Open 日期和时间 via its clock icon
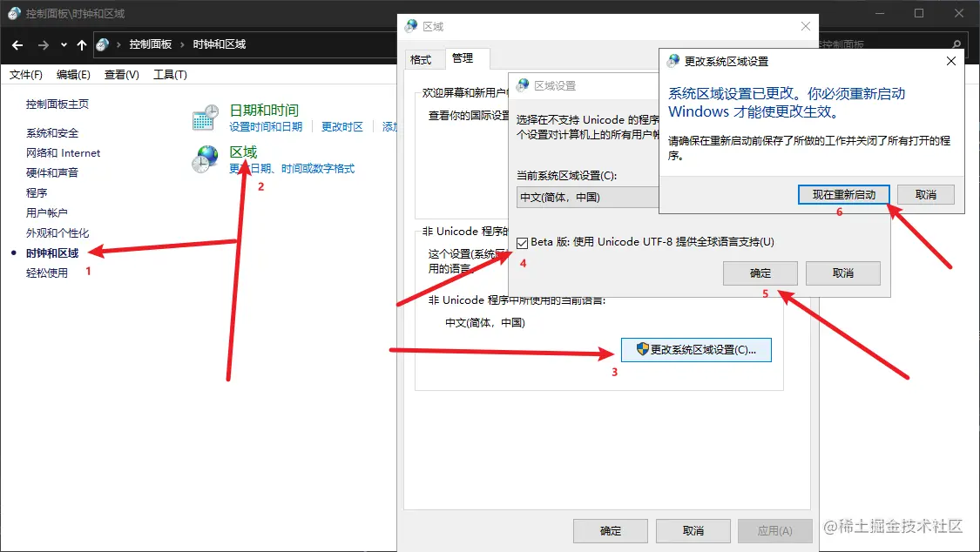The width and height of the screenshot is (980, 552). [x=203, y=117]
